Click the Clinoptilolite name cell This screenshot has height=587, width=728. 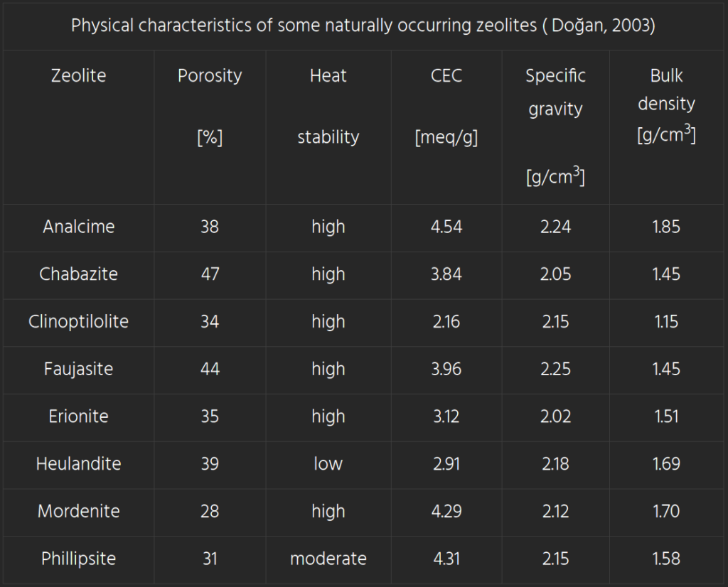tap(78, 321)
